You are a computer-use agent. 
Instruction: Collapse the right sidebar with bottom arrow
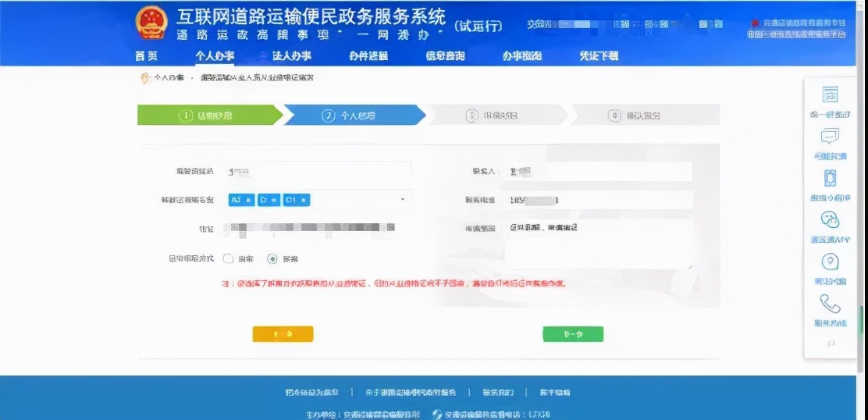click(x=831, y=343)
